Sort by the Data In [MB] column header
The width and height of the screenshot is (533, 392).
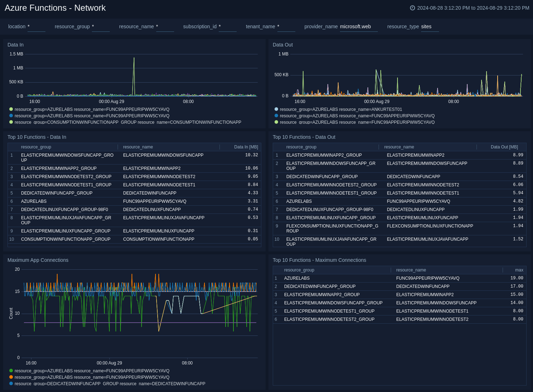pyautogui.click(x=246, y=147)
